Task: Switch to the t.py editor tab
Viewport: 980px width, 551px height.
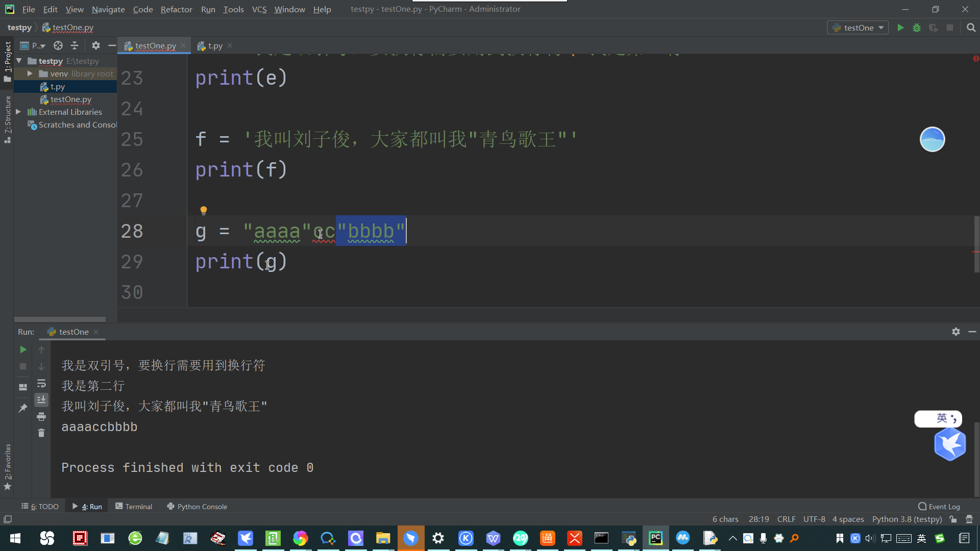Action: click(215, 45)
